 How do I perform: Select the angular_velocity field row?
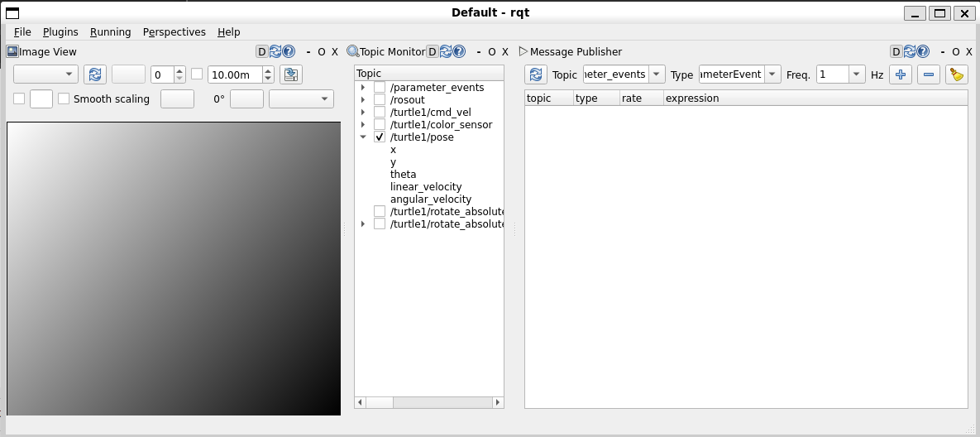pyautogui.click(x=431, y=199)
